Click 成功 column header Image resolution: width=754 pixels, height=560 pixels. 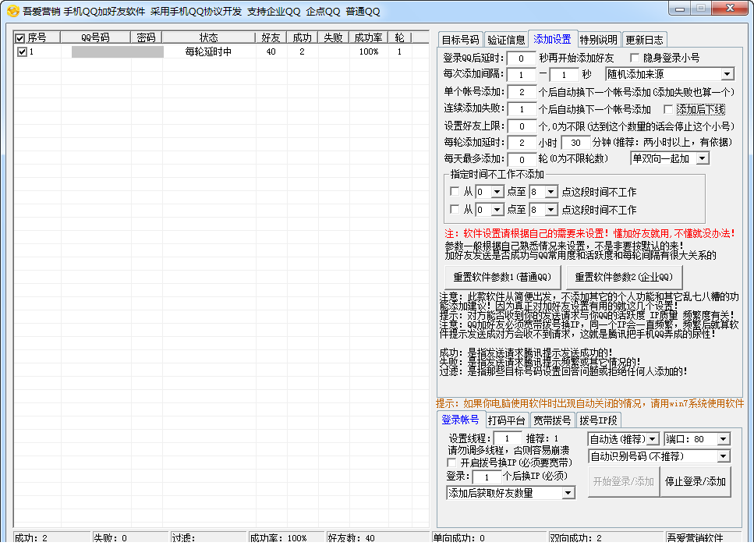(302, 37)
